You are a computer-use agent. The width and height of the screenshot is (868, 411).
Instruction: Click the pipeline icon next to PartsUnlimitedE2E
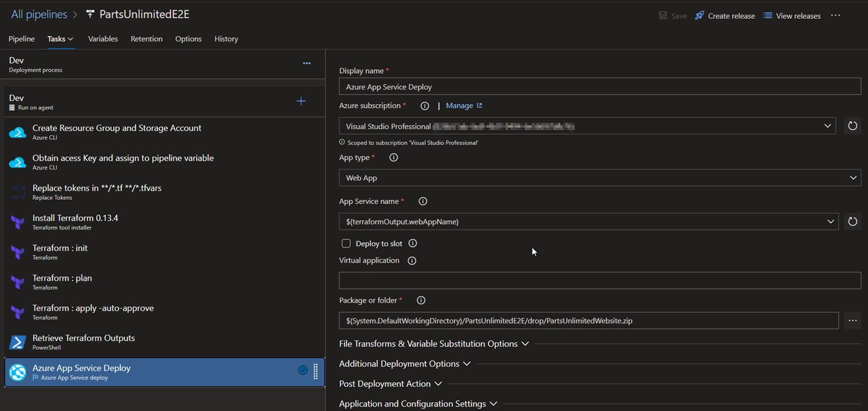90,14
